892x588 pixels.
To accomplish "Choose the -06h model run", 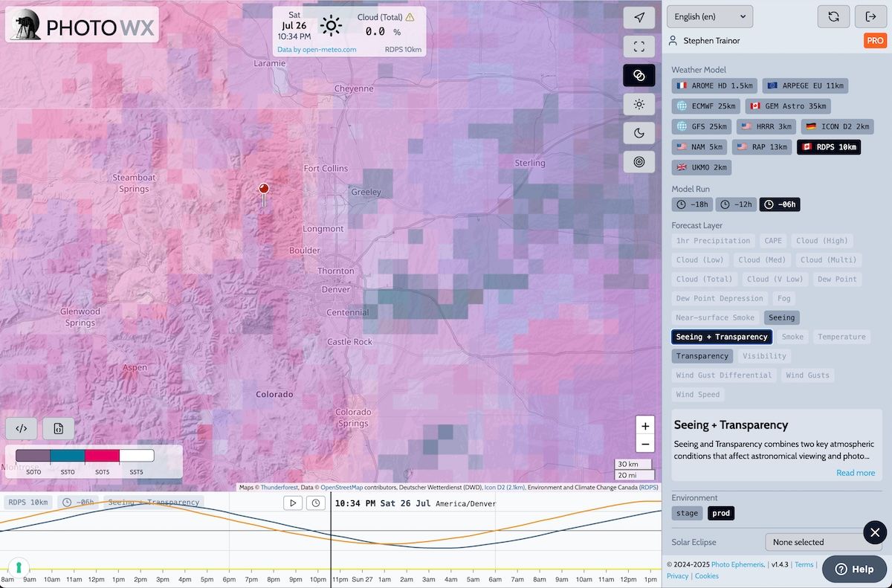I will (780, 204).
